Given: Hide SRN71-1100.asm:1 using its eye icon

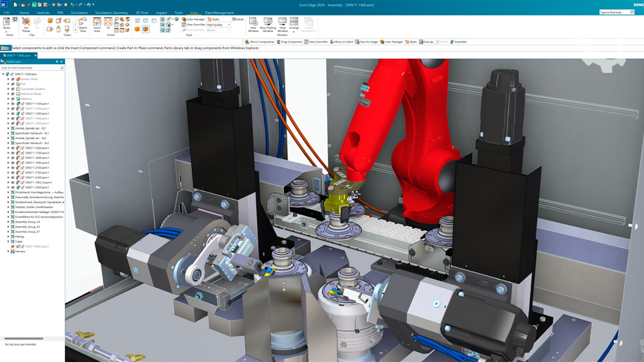Looking at the screenshot, I should pyautogui.click(x=13, y=104).
